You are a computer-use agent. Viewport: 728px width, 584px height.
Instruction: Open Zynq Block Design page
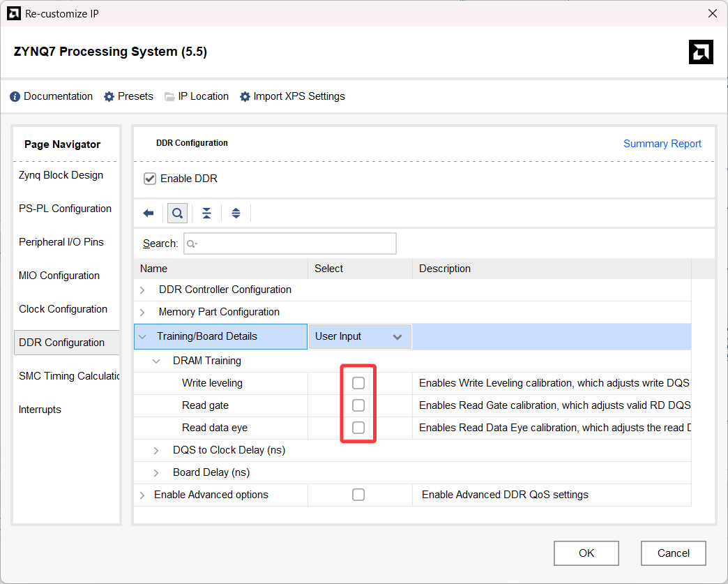61,175
